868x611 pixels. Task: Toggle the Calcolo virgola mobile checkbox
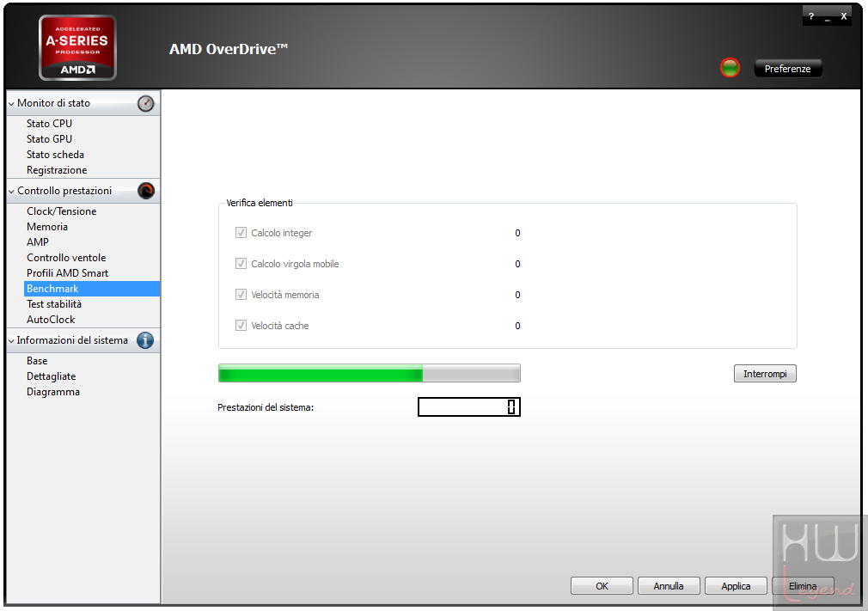click(x=241, y=264)
